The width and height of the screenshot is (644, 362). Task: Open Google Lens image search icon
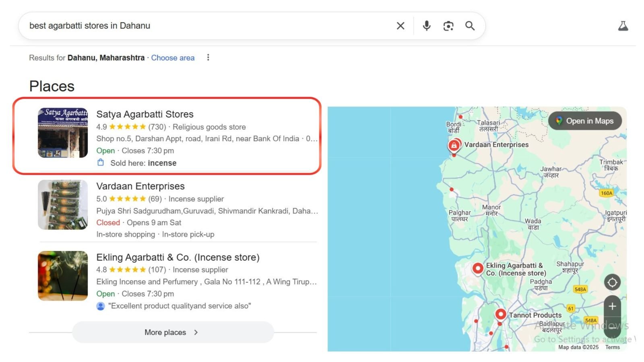(x=448, y=26)
